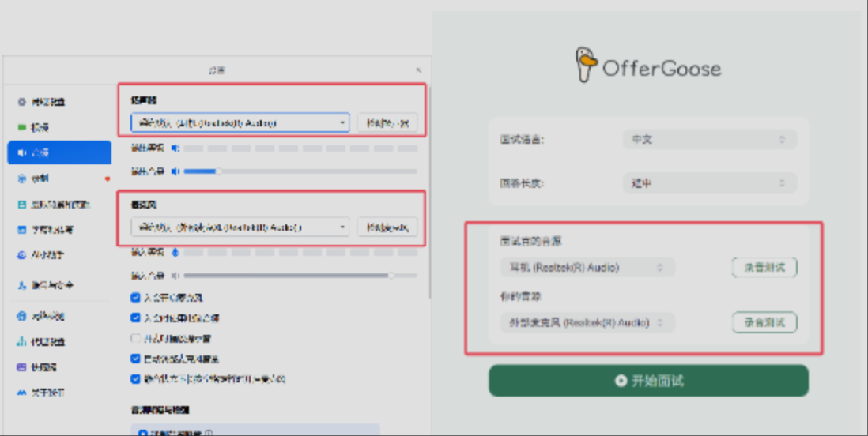Open the 面试语言 dropdown showing 中文
The width and height of the screenshot is (868, 436).
click(709, 140)
